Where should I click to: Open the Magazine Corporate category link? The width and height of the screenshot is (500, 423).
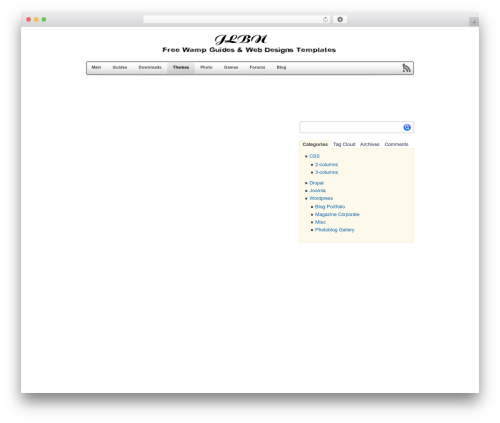click(x=337, y=214)
